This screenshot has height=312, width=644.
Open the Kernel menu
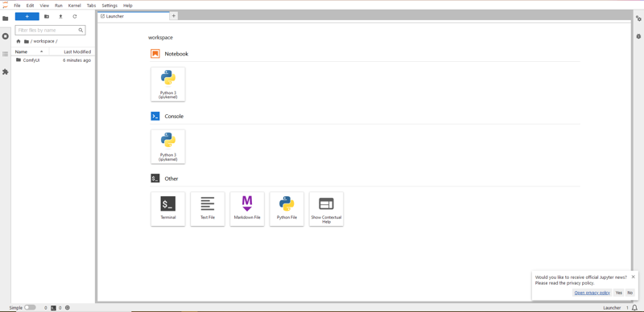(x=74, y=6)
